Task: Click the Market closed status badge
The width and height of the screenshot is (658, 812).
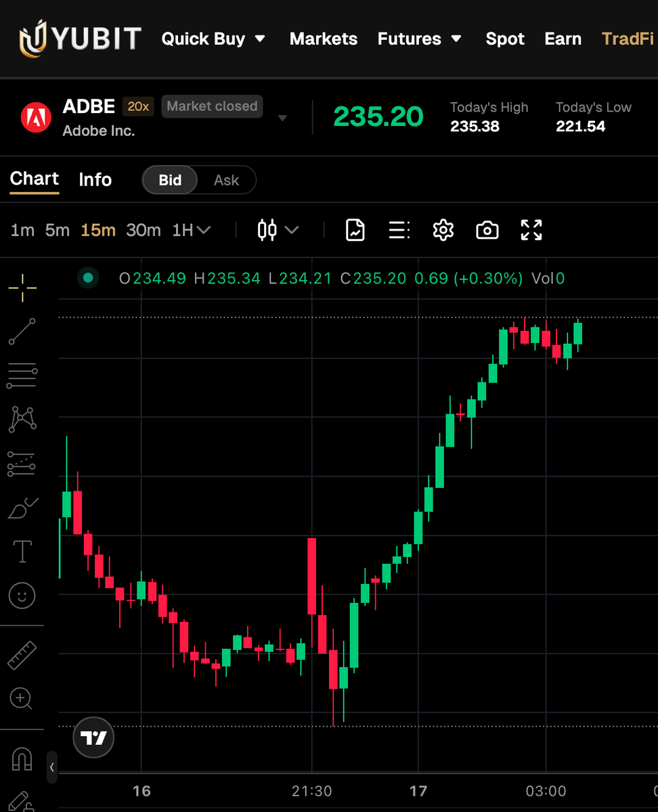Action: [x=212, y=106]
